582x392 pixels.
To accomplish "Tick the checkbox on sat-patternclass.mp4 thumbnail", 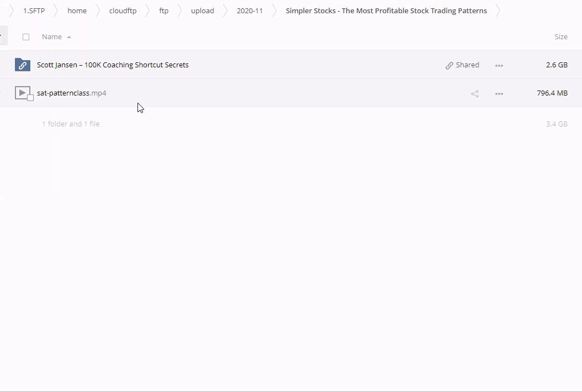I will pos(30,98).
